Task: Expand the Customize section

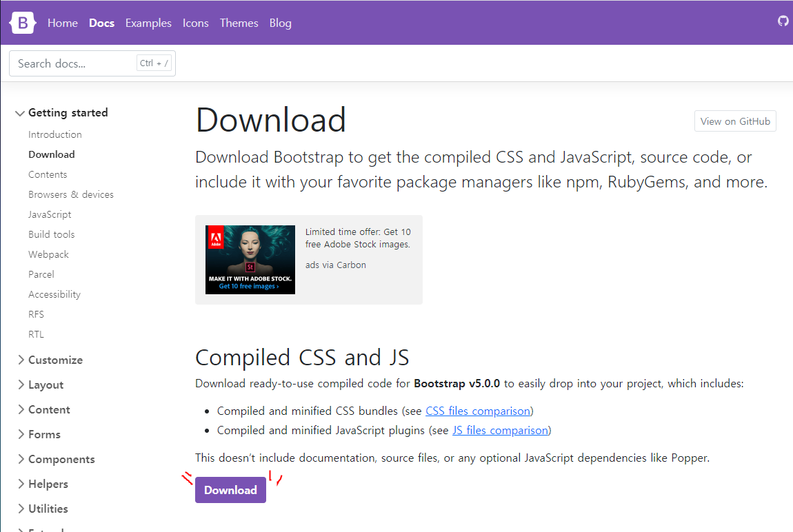Action: [50, 360]
